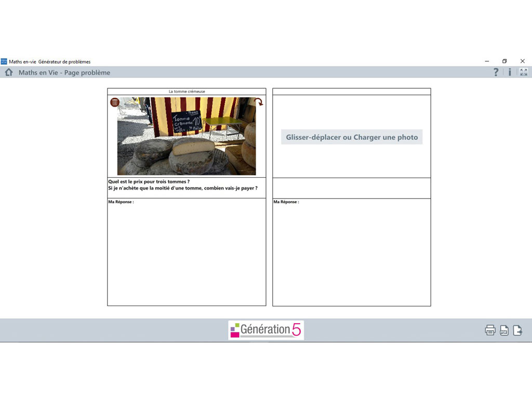Go to the home screen icon
This screenshot has height=399, width=532.
click(8, 72)
